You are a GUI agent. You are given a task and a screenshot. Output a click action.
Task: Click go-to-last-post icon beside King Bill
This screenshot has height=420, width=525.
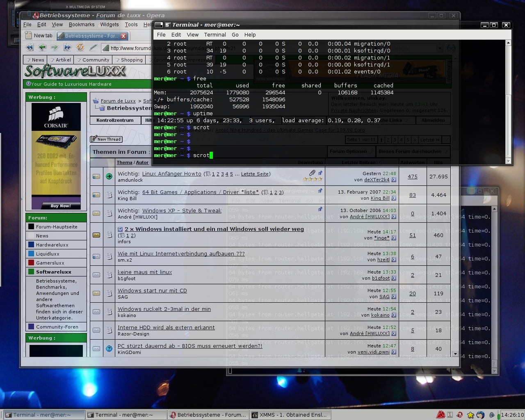(394, 198)
